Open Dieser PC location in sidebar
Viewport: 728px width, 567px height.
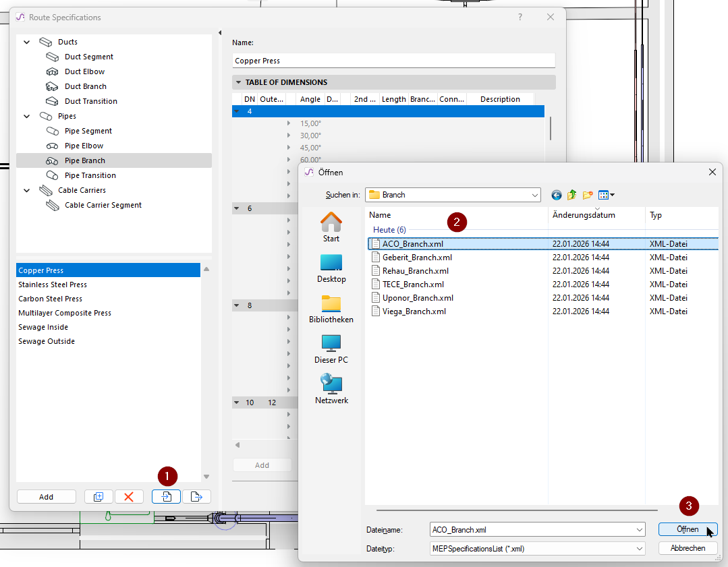pyautogui.click(x=331, y=349)
